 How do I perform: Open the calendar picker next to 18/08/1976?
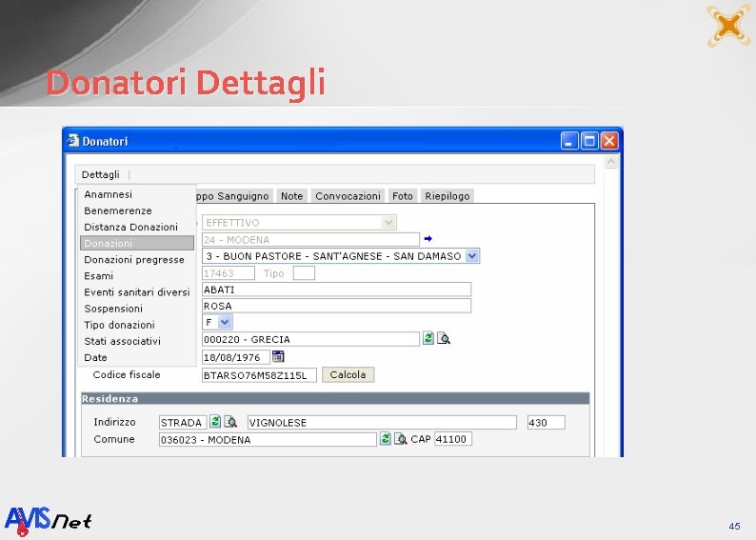coord(278,357)
